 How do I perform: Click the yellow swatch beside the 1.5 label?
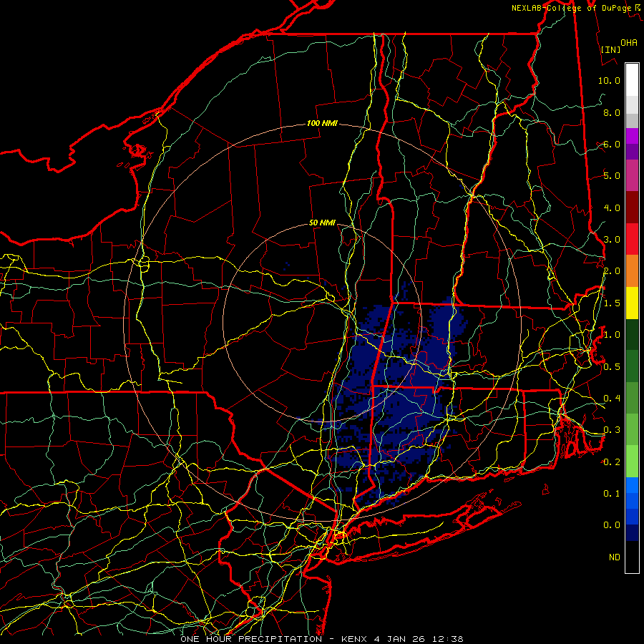(632, 303)
